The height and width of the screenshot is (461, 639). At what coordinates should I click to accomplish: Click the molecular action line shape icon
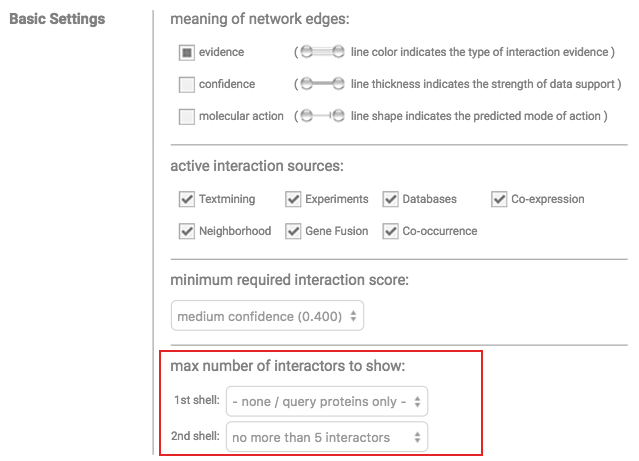[322, 116]
